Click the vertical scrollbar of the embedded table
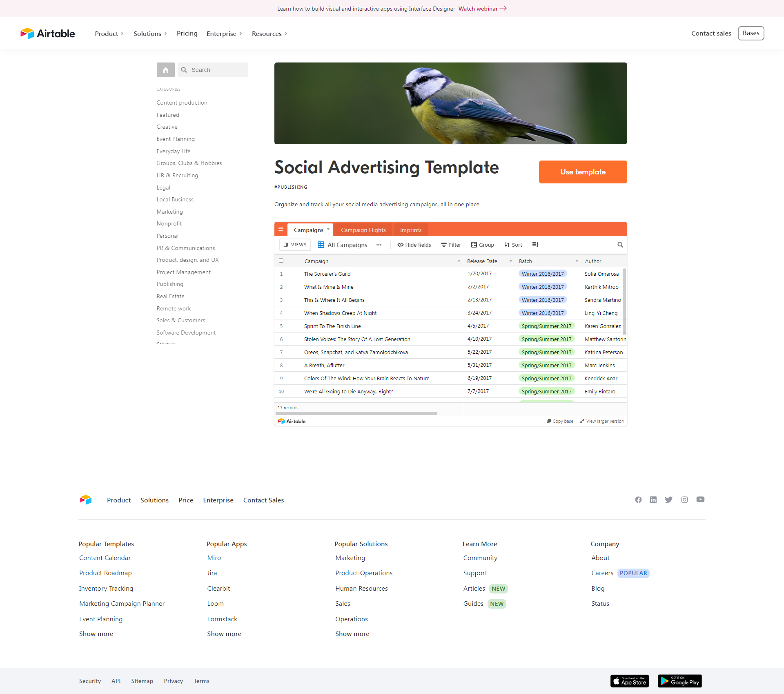The image size is (784, 694). [624, 301]
